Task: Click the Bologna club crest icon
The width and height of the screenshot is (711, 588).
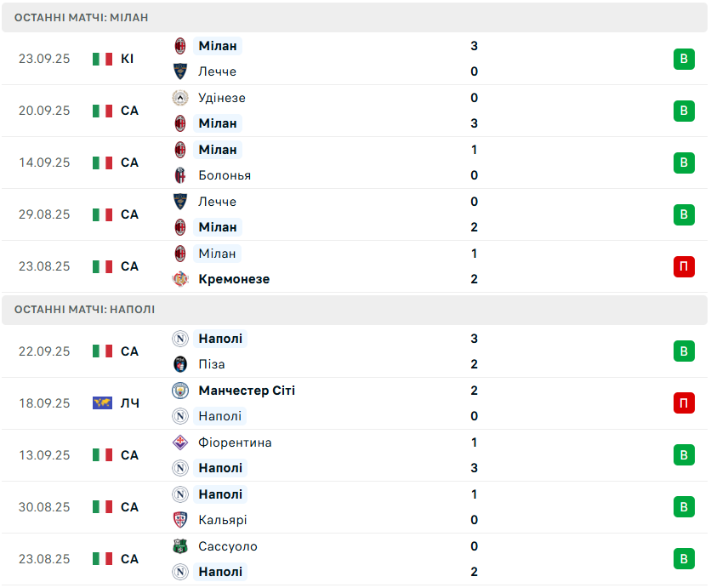Action: tap(180, 175)
